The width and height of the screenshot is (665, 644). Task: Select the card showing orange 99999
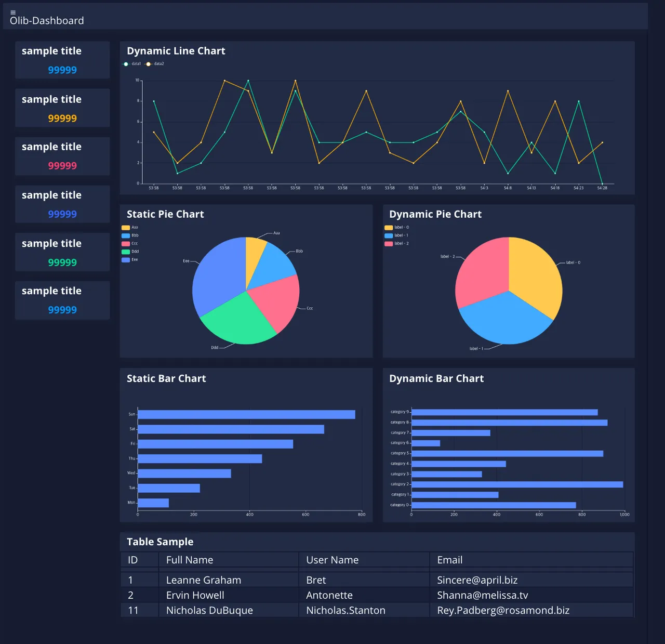[62, 108]
